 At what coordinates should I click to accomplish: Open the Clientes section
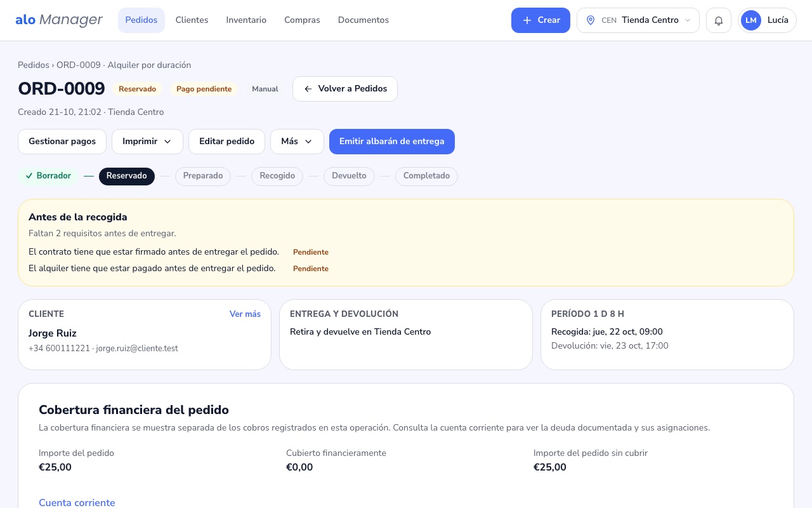(192, 20)
